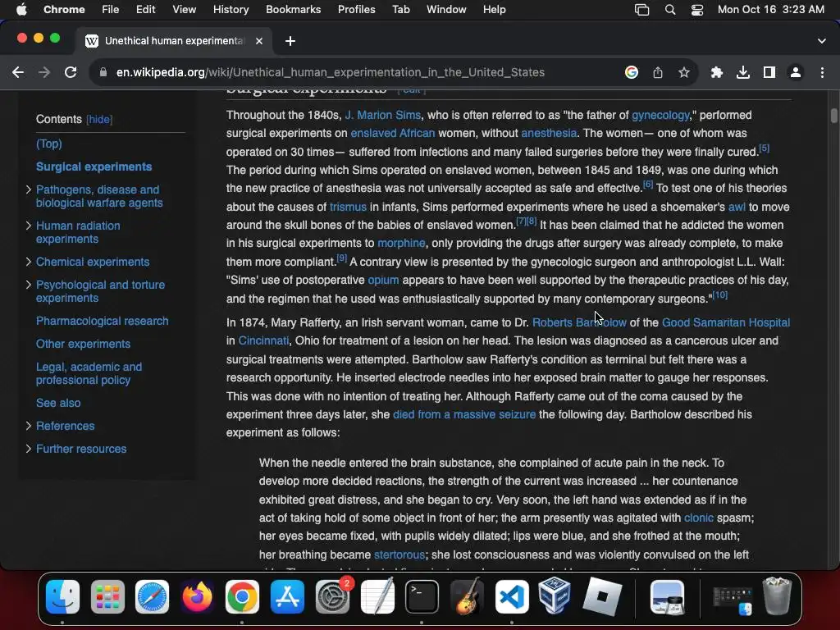
Task: Open the File menu
Action: (x=111, y=10)
